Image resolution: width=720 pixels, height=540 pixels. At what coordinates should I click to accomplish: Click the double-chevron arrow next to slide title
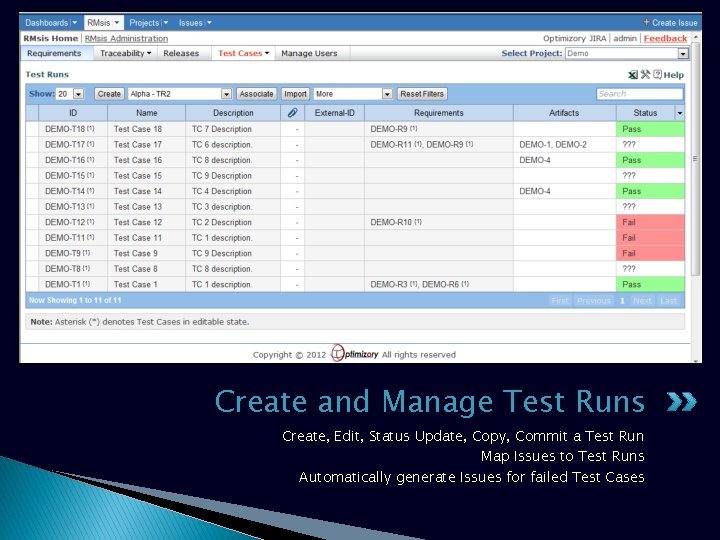click(x=682, y=401)
